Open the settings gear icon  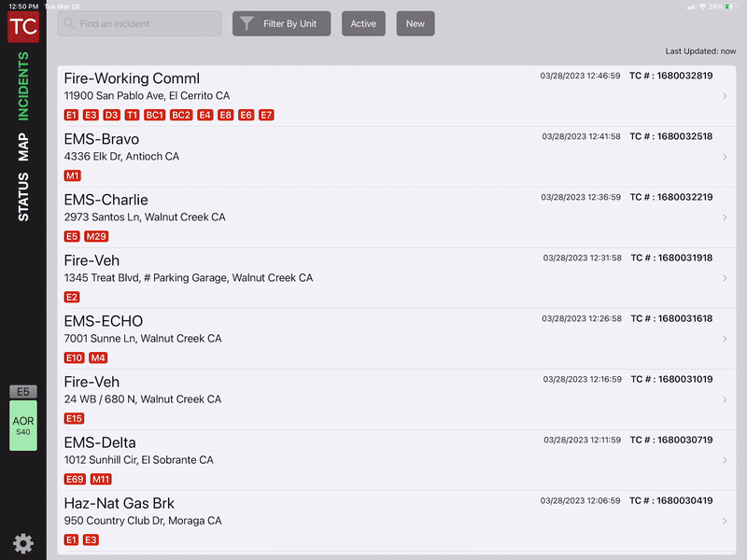[x=22, y=543]
